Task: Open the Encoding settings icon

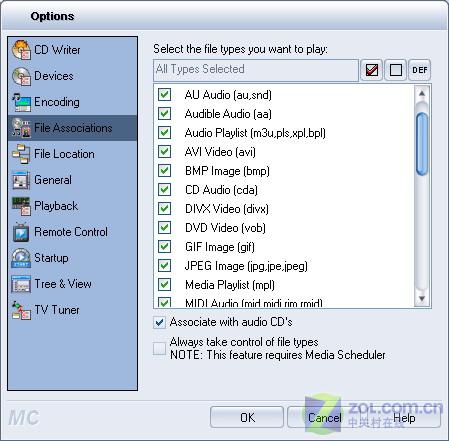Action: coord(21,102)
